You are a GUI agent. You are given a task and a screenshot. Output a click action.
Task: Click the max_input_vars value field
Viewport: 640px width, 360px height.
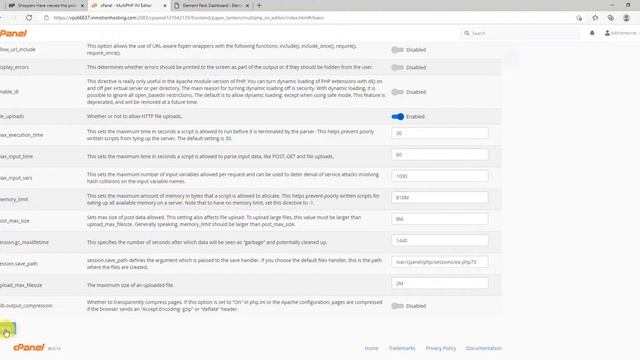[x=440, y=176]
